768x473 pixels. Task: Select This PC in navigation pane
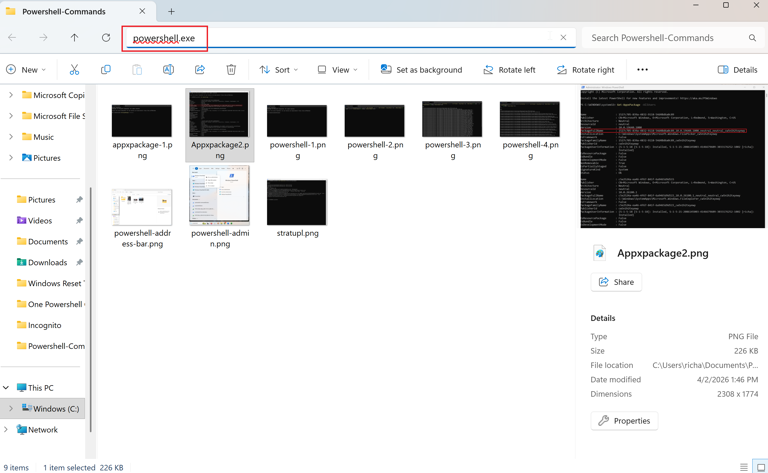click(x=35, y=388)
